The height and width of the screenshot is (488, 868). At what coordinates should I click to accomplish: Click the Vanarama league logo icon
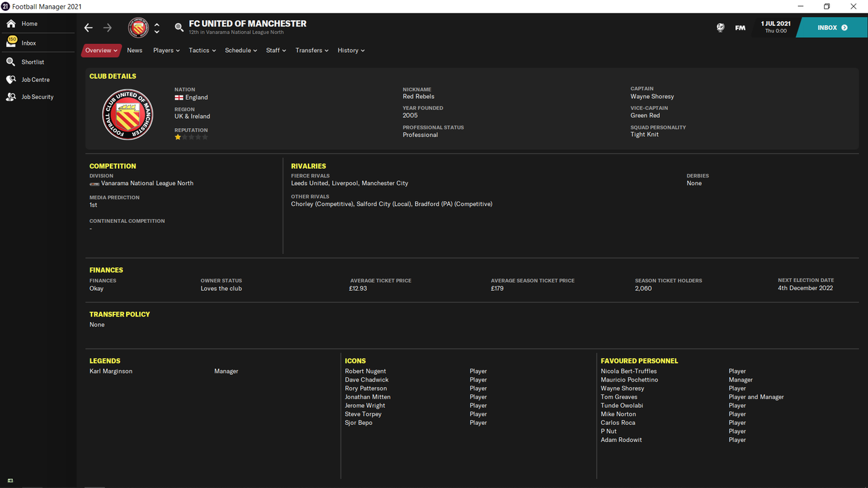pos(94,184)
